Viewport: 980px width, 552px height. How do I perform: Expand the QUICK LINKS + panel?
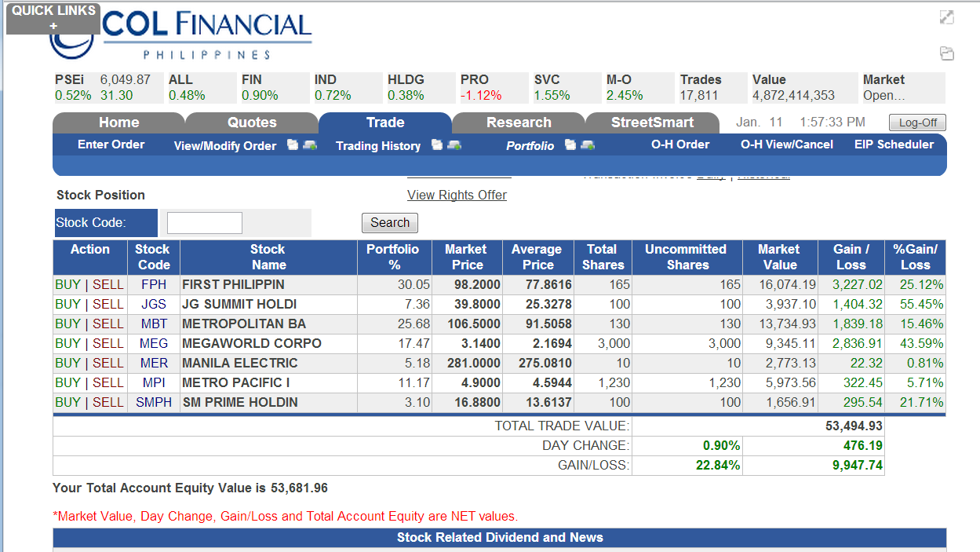click(53, 18)
